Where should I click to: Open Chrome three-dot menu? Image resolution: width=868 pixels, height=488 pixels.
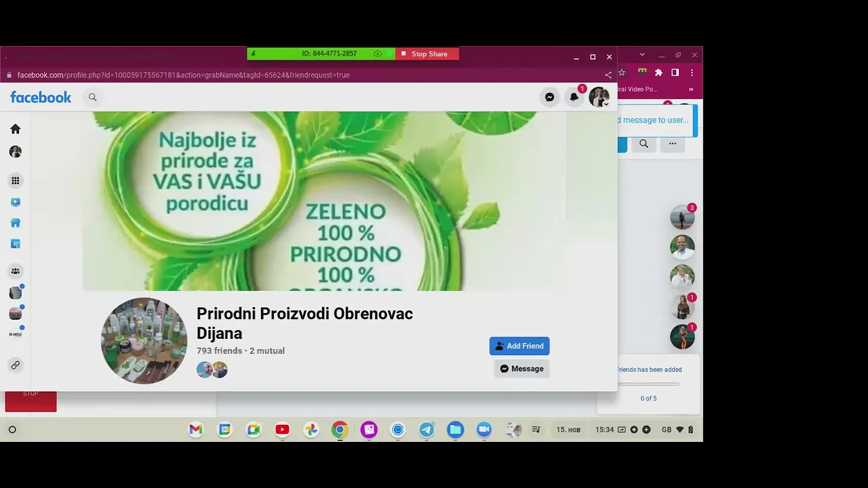coord(692,73)
